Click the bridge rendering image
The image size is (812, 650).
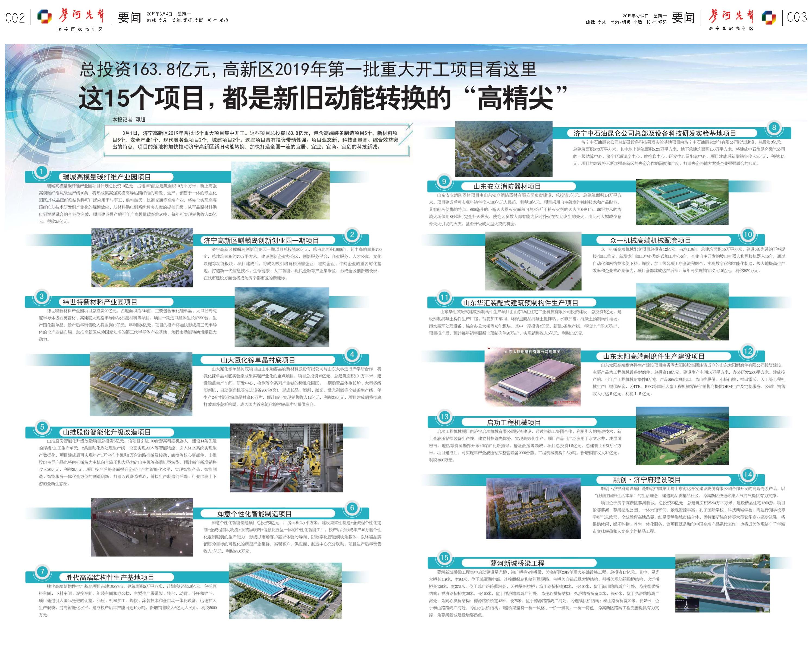pyautogui.click(x=722, y=583)
